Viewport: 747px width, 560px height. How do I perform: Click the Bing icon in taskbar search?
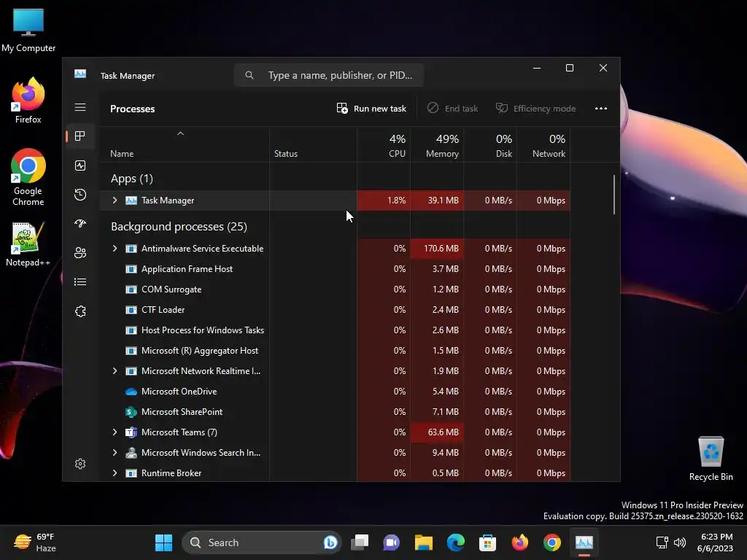330,542
